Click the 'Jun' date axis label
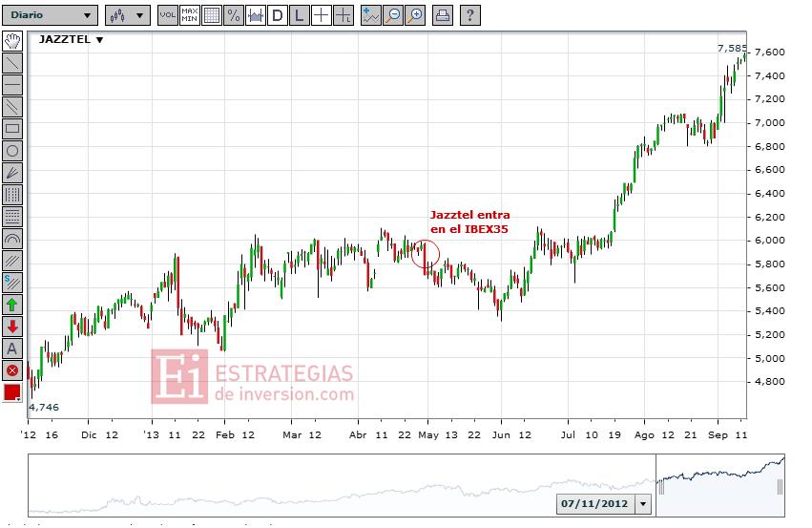Image resolution: width=812 pixels, height=528 pixels. pyautogui.click(x=501, y=435)
